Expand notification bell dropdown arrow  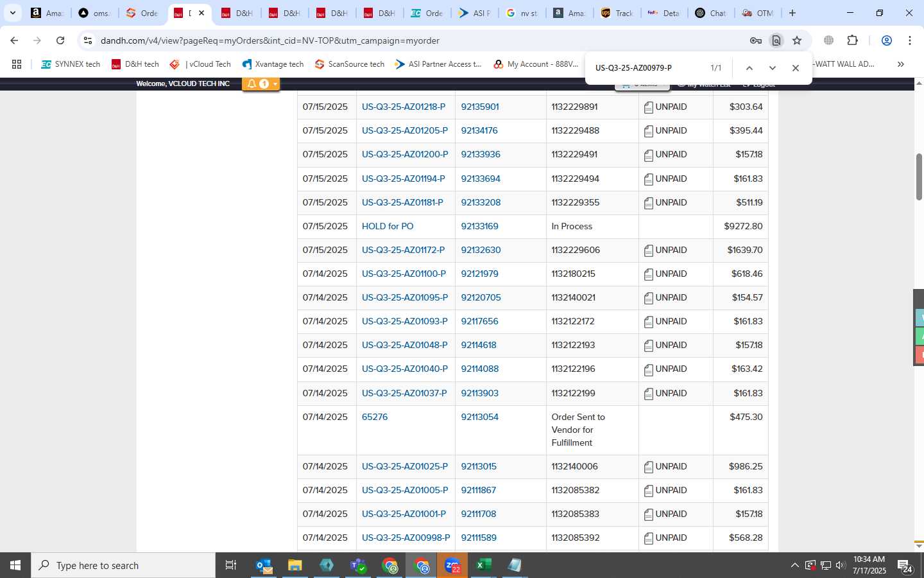(275, 84)
